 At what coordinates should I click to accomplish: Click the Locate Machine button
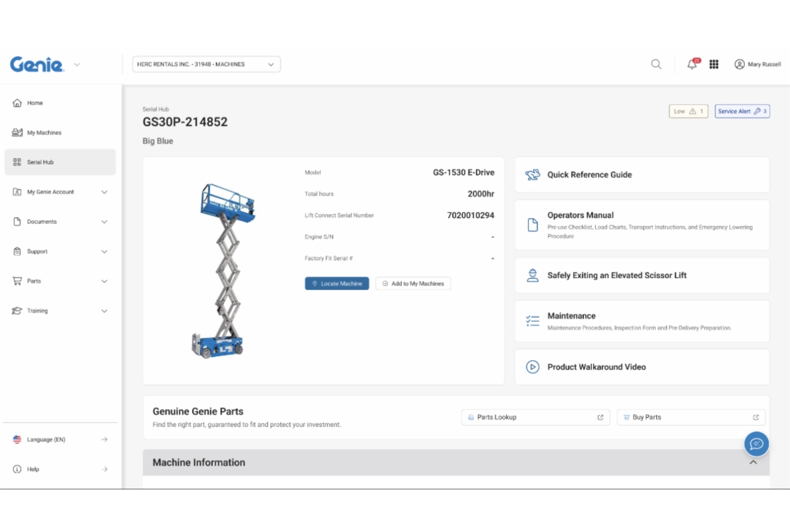coord(336,283)
